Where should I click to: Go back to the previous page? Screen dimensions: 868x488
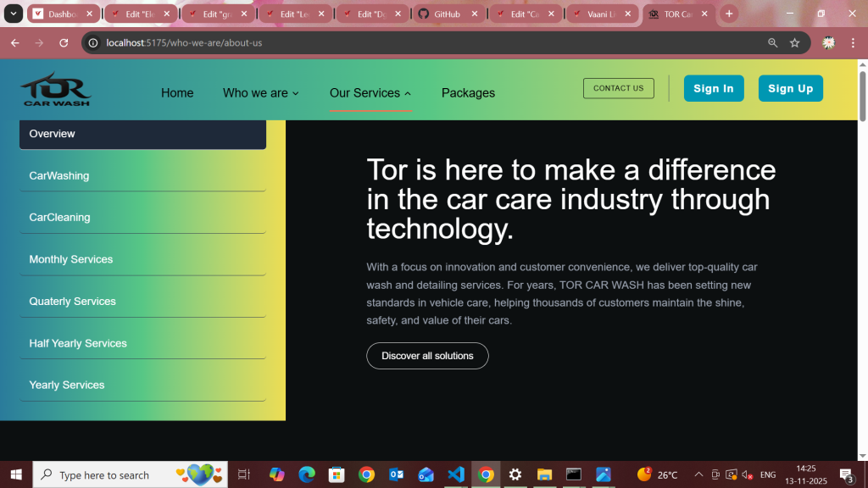(x=14, y=42)
